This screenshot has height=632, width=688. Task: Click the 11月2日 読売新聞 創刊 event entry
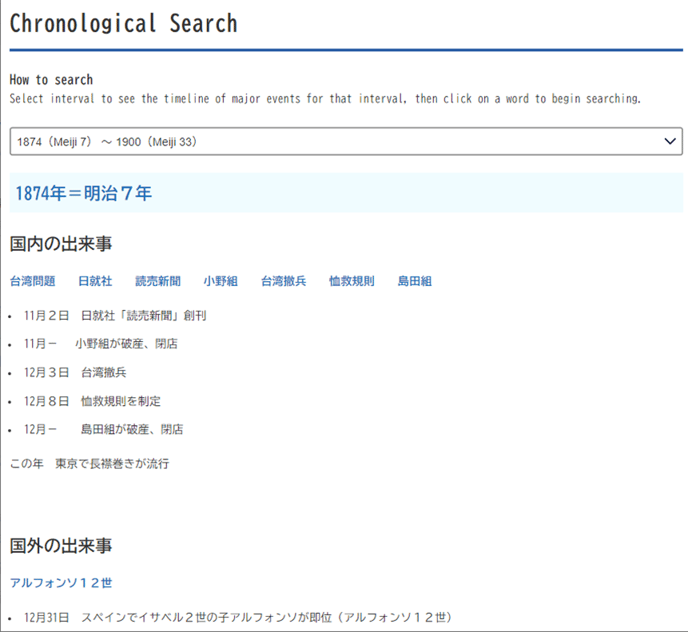(x=115, y=315)
